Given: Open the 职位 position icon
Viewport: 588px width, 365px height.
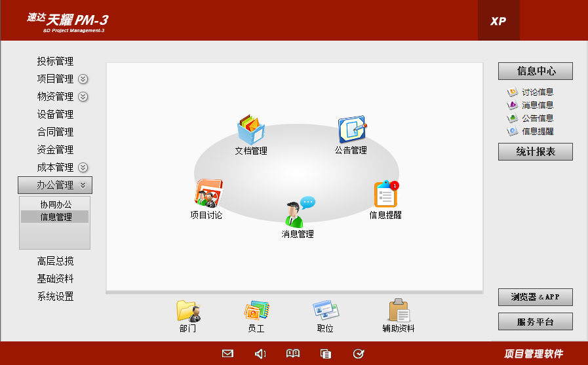Looking at the screenshot, I should 325,311.
